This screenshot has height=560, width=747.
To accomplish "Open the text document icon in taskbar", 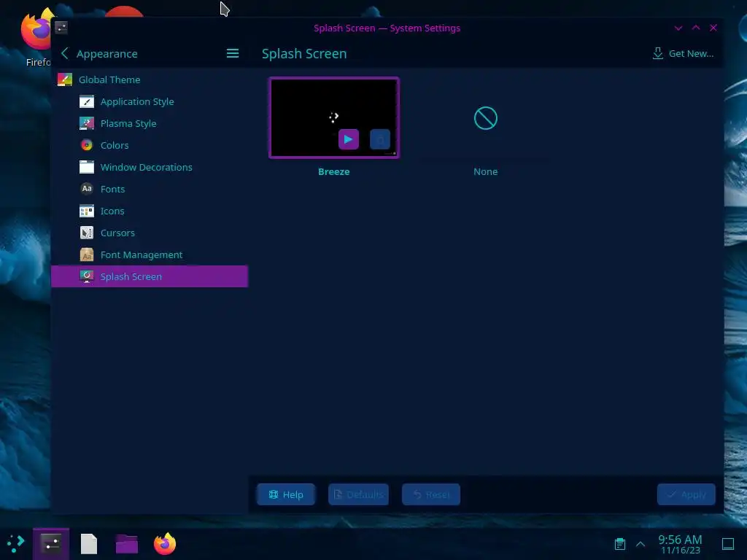I will (88, 544).
